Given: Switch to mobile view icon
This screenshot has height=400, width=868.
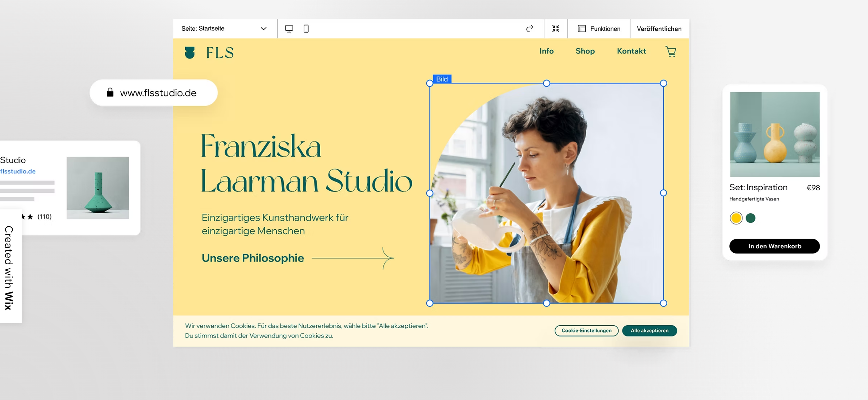Looking at the screenshot, I should [x=306, y=29].
